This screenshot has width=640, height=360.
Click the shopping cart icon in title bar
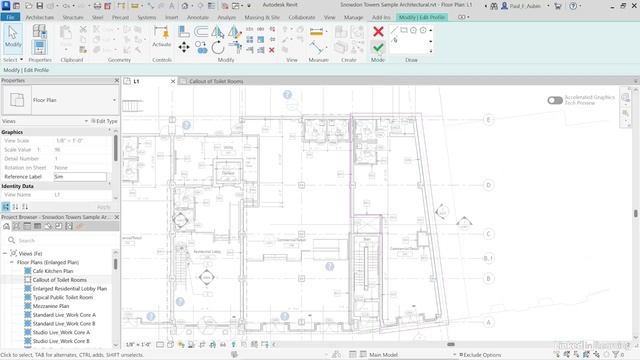click(557, 6)
